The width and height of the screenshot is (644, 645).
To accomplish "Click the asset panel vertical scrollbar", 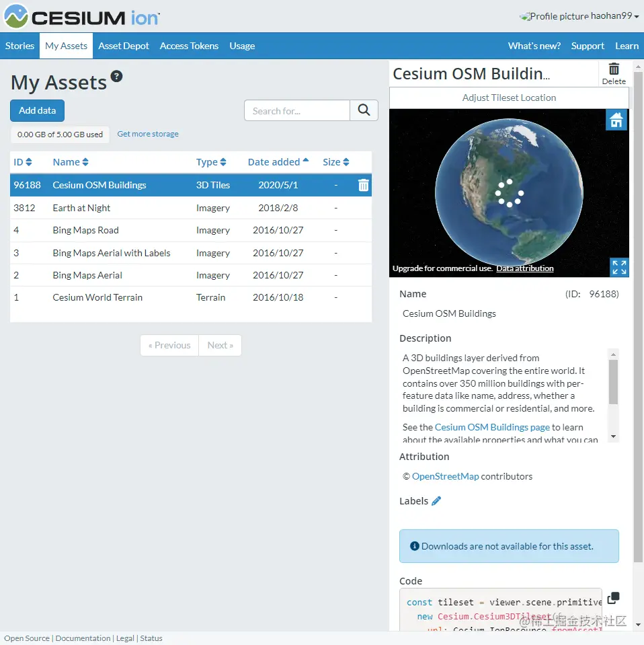I will point(638,317).
